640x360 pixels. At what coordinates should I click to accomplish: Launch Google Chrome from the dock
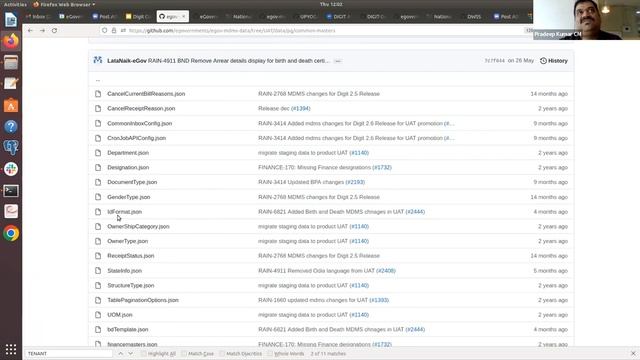(x=11, y=233)
